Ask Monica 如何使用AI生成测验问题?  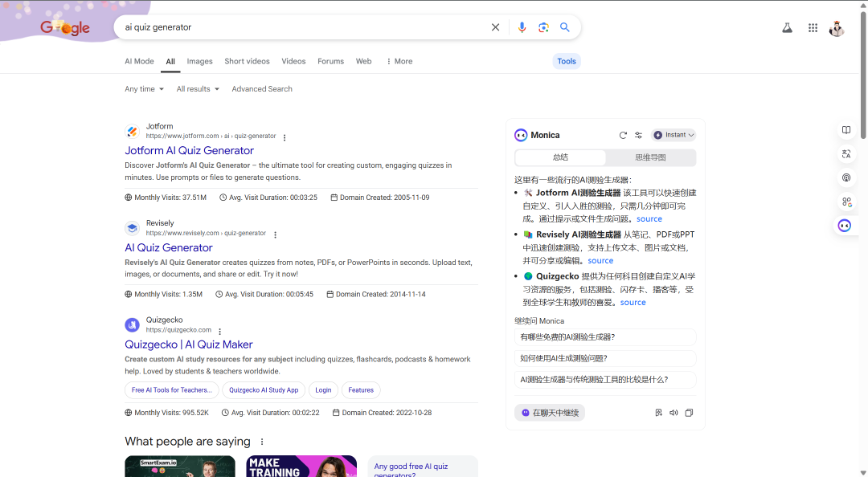[x=605, y=359]
